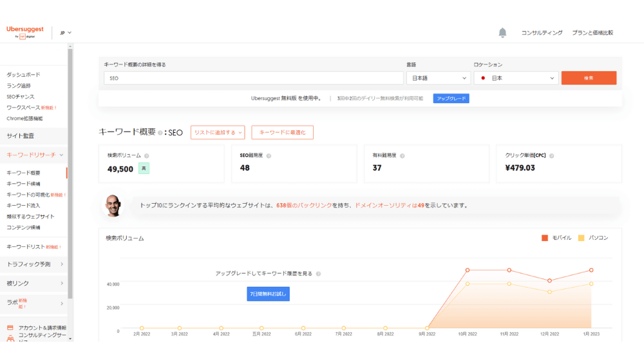644x363 pixels.
Task: Click the 1月 2023 mobile data point
Action: [591, 270]
